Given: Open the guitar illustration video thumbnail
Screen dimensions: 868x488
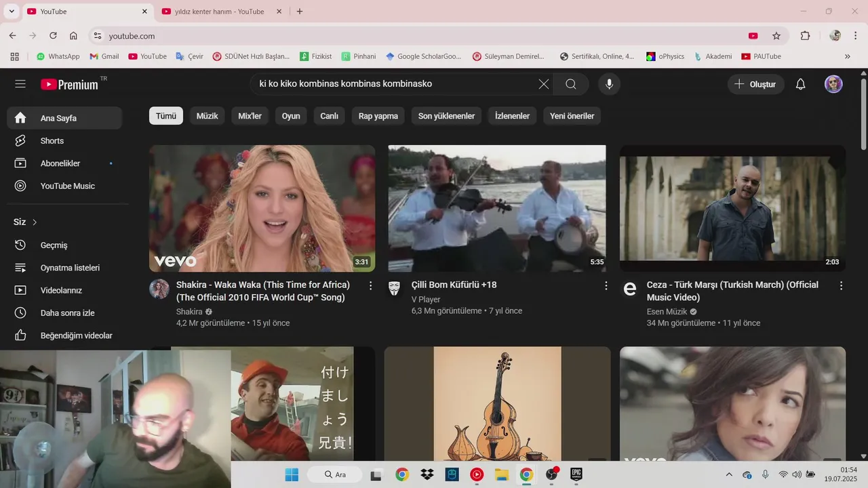Looking at the screenshot, I should [497, 404].
